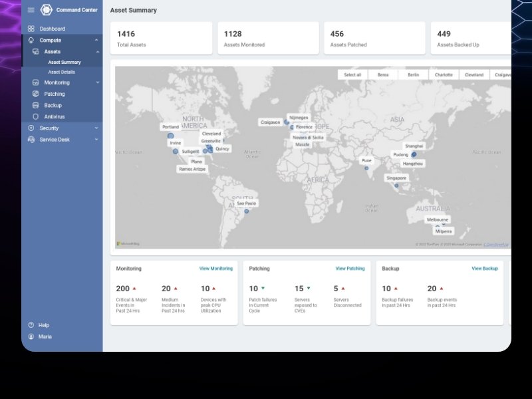The width and height of the screenshot is (532, 399).
Task: Click the View Patching link
Action: pos(350,269)
